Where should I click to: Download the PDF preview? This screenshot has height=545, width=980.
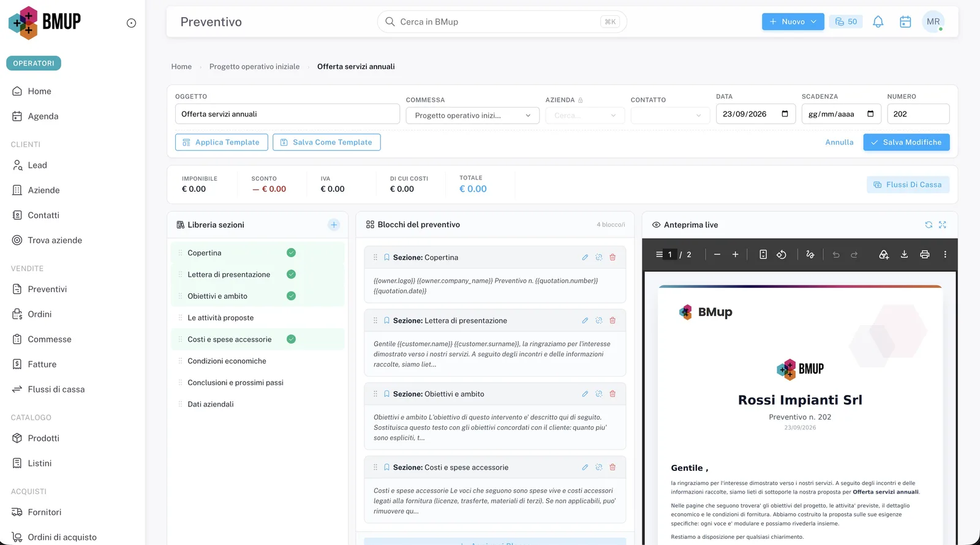point(904,254)
